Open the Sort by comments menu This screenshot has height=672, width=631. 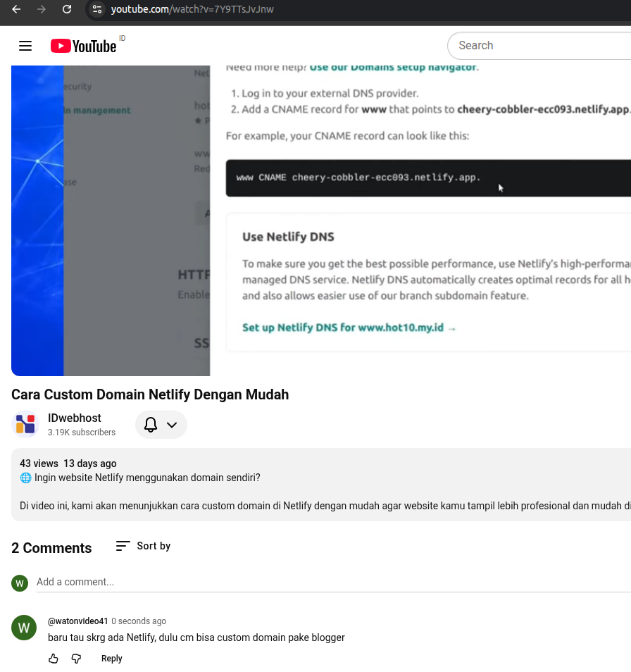[144, 546]
